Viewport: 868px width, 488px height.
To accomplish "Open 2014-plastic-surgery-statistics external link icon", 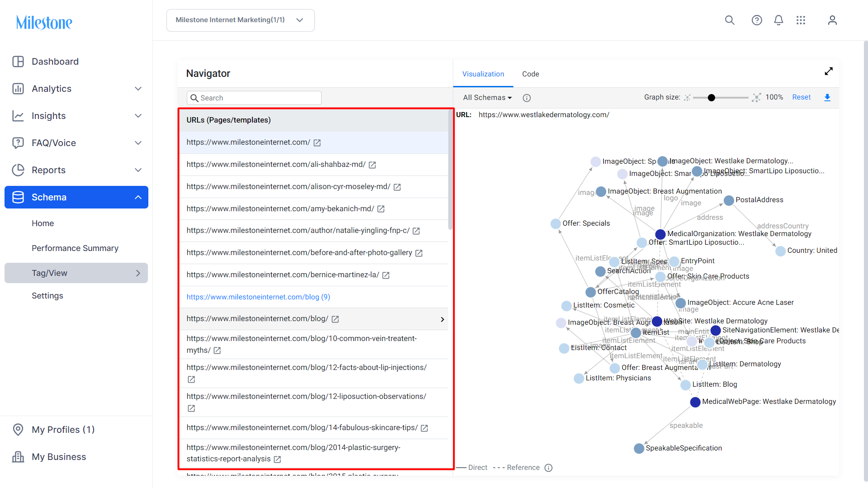I will point(277,460).
